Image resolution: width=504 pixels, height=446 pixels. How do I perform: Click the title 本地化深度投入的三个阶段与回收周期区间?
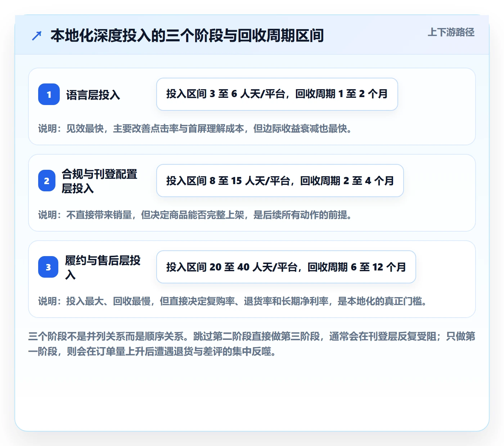click(187, 36)
